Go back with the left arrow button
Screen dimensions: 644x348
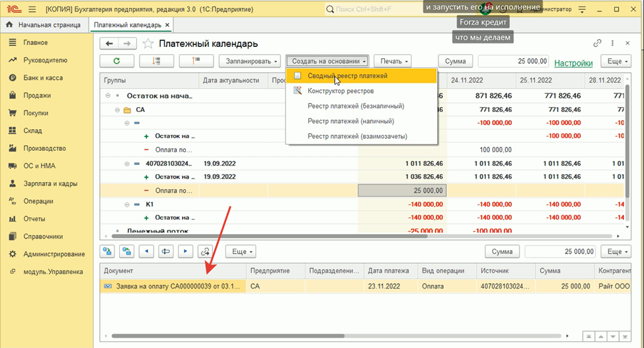[109, 43]
